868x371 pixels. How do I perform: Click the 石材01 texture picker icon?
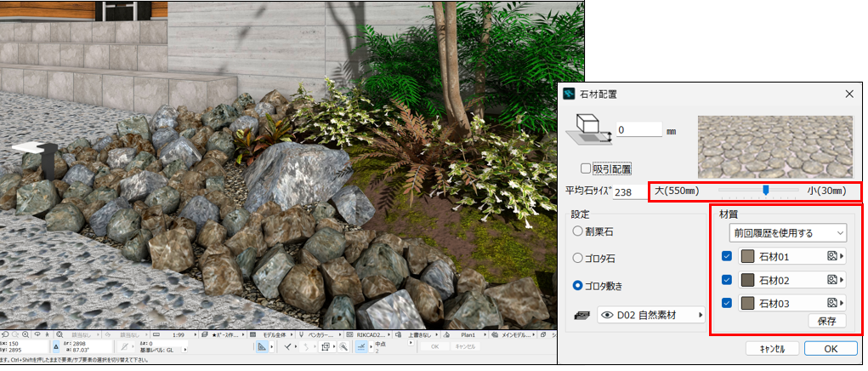[x=832, y=256]
